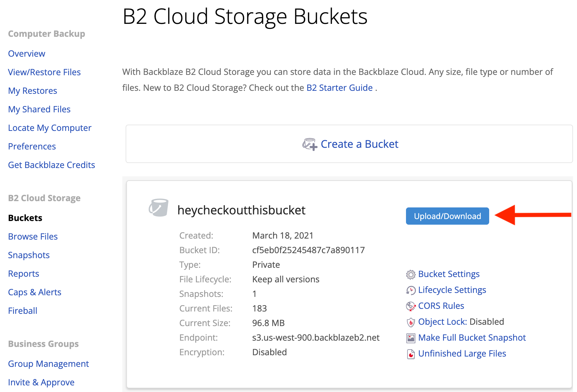
Task: Click the Make Full Bucket Snapshot icon
Action: (411, 338)
